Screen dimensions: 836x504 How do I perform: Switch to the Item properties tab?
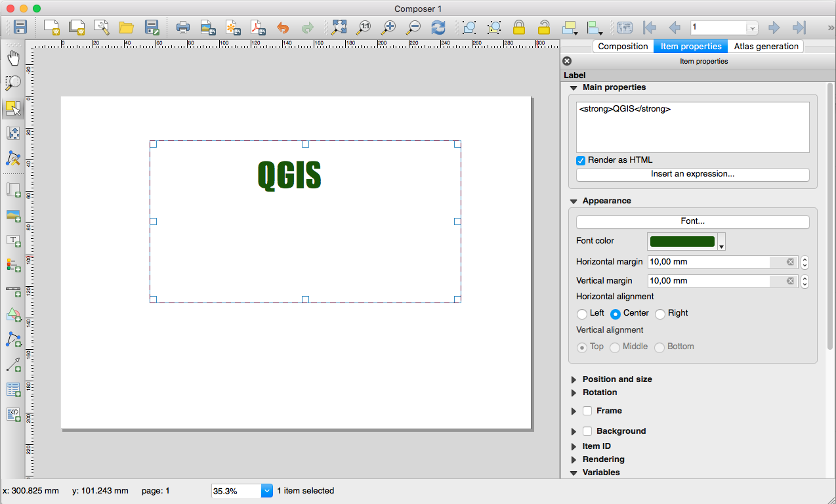click(x=691, y=46)
